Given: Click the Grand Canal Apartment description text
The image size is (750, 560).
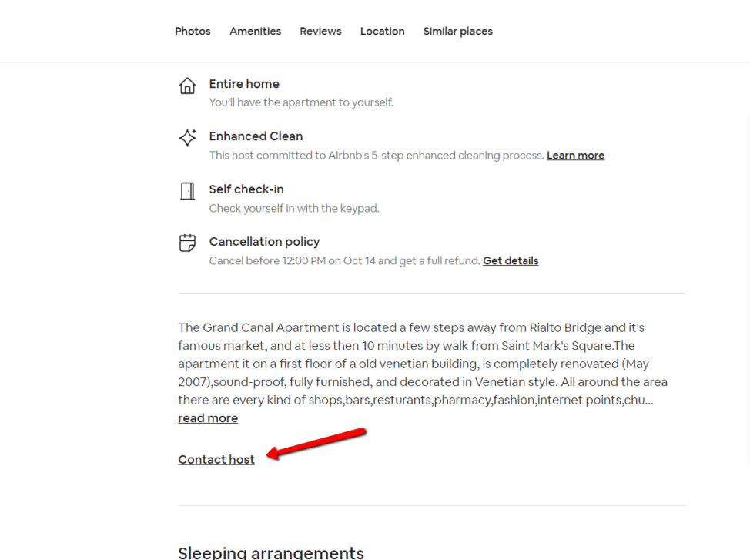Looking at the screenshot, I should coord(416,364).
